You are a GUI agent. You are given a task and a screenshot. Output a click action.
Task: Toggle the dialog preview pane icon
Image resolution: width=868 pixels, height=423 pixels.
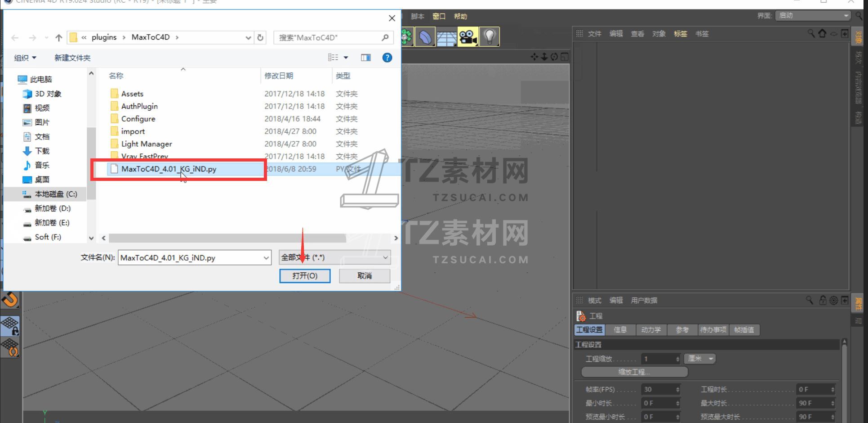click(366, 58)
